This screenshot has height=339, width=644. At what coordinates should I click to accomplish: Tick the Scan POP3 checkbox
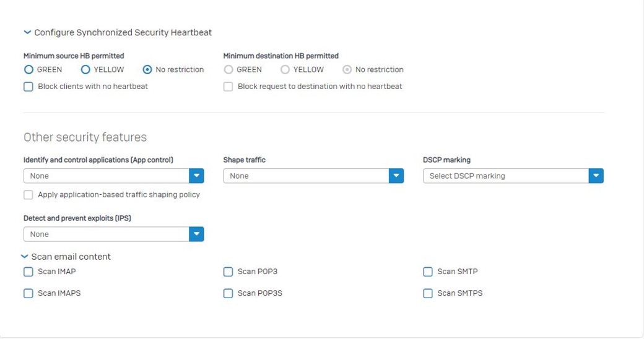click(228, 272)
